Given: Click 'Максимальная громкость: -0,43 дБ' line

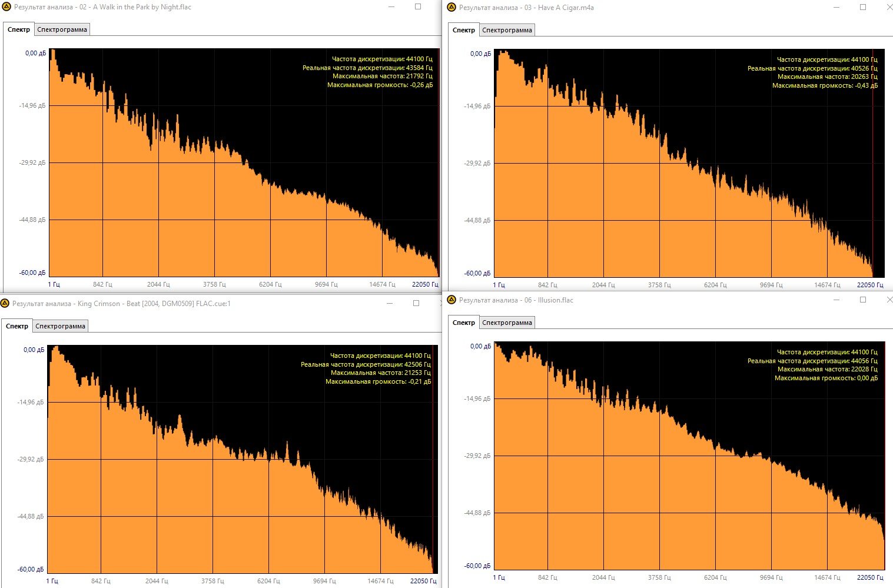Looking at the screenshot, I should tap(825, 85).
